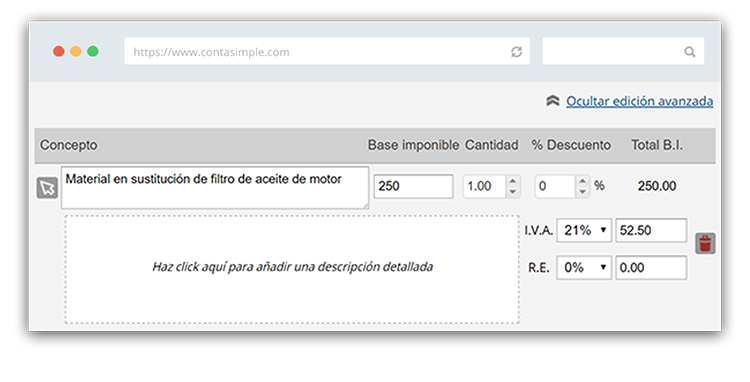Click the browser search box
The width and height of the screenshot is (750, 382).
[x=623, y=51]
